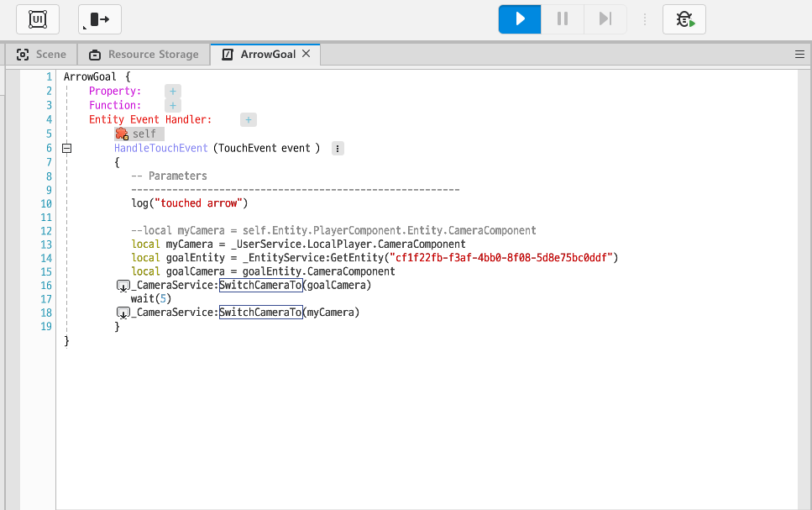Add a new Function with plus button
This screenshot has width=812, height=510.
173,105
